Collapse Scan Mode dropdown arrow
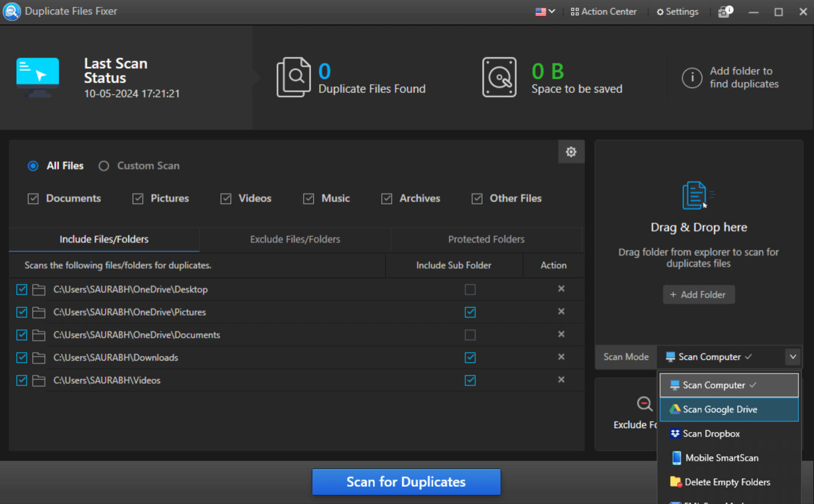 793,357
